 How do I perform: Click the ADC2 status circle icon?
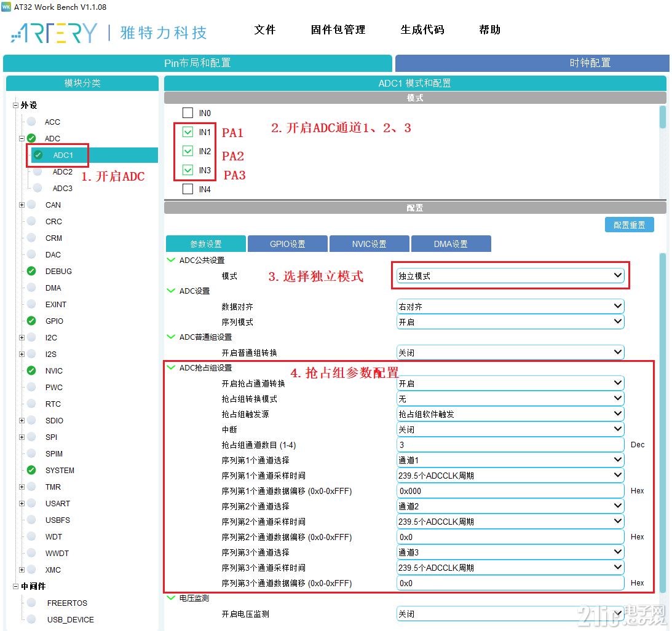point(38,171)
